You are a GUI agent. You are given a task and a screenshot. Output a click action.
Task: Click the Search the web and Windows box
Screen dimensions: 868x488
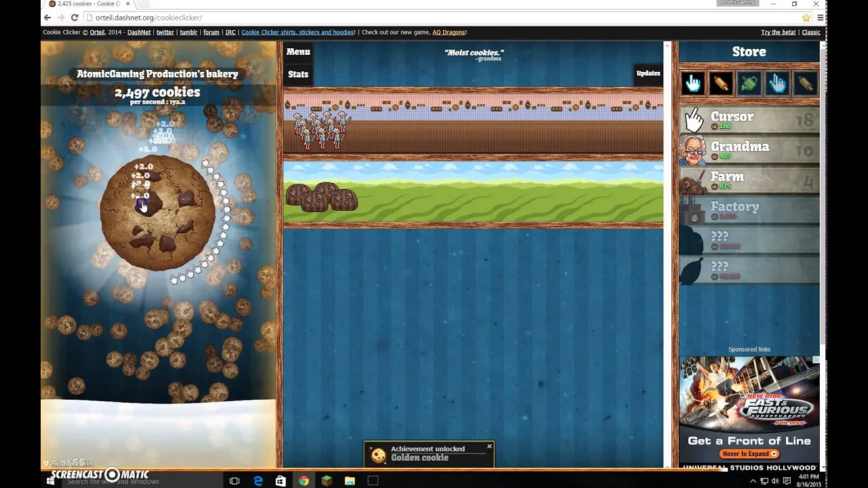click(141, 481)
